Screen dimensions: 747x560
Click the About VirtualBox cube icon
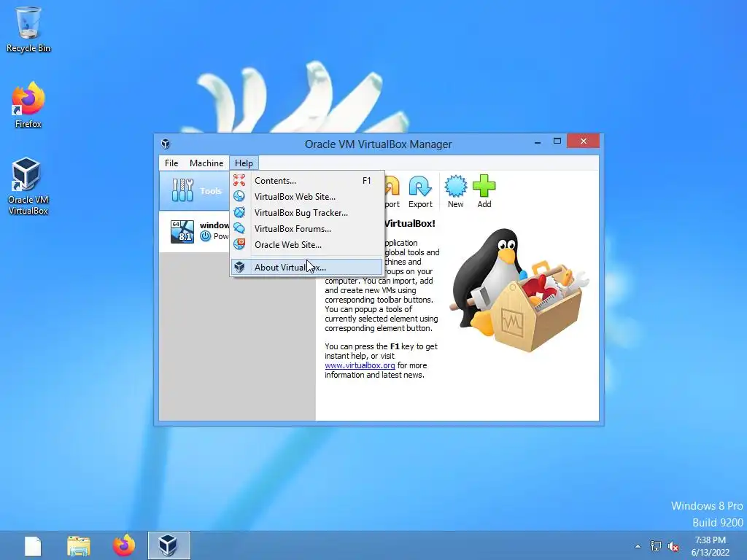[239, 267]
